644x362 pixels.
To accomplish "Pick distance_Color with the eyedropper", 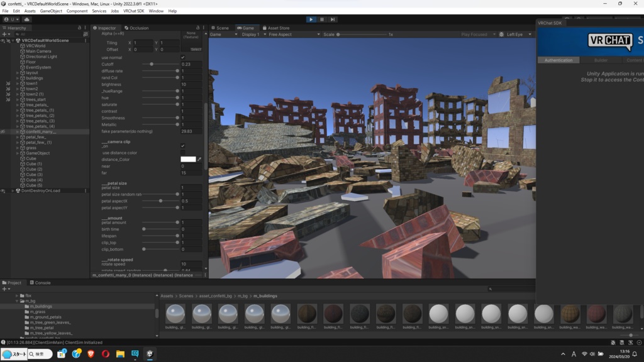I will [x=199, y=159].
